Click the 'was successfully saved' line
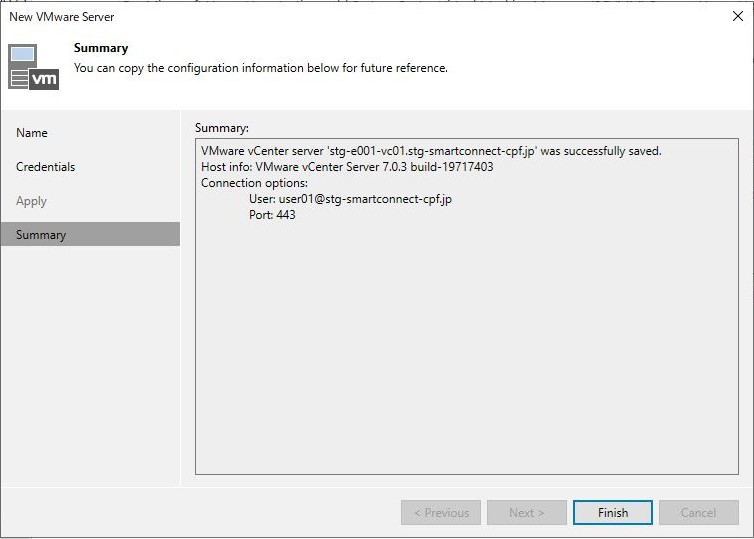Viewport: 754px width, 539px height. point(431,151)
